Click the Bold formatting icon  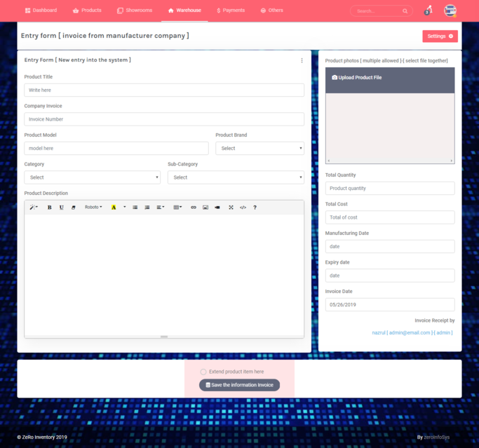49,208
